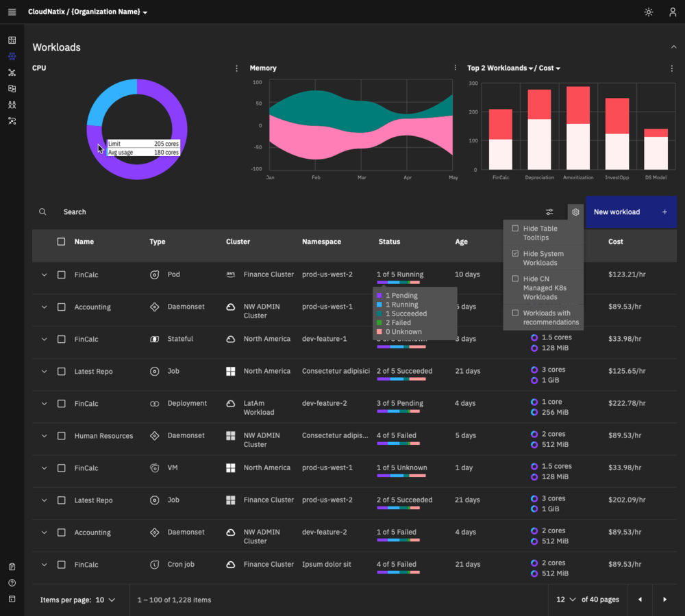Viewport: 685px width, 616px height.
Task: Go to the next page of workloads
Action: pos(664,600)
